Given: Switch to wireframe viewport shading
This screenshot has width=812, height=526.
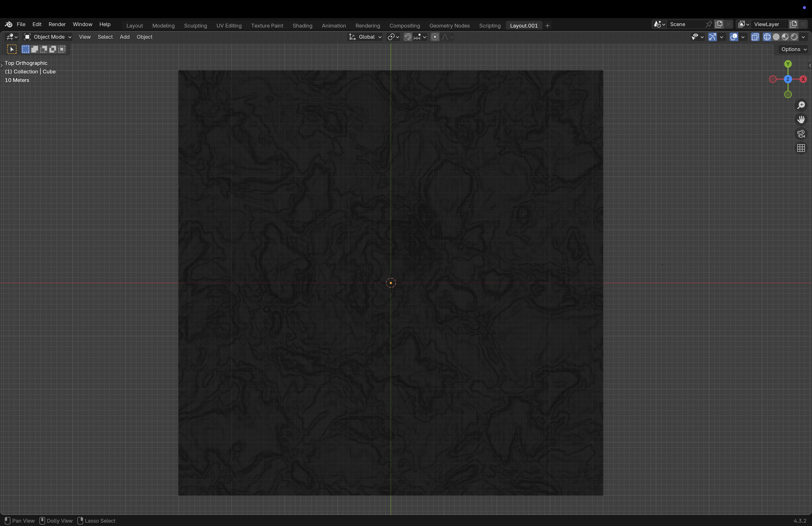Looking at the screenshot, I should click(x=767, y=37).
